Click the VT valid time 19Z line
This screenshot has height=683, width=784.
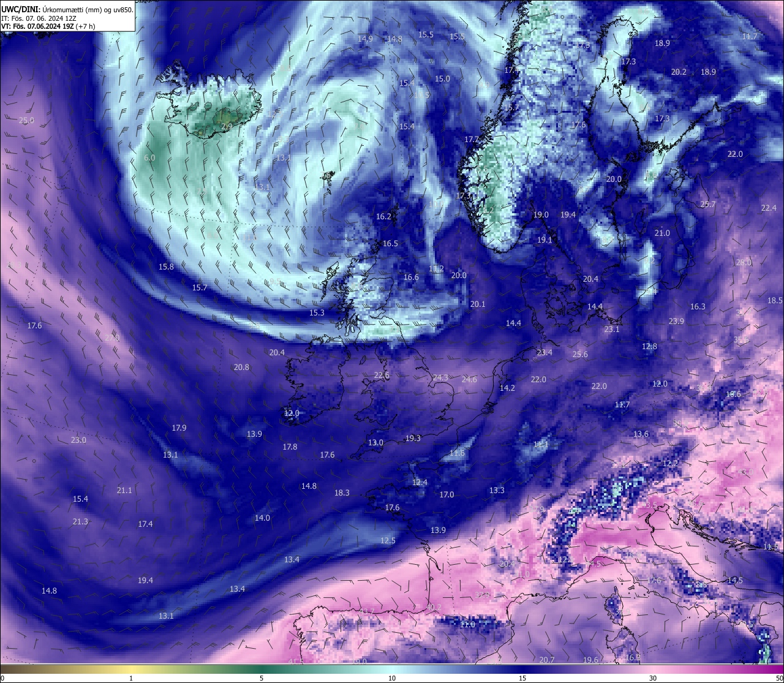click(48, 26)
